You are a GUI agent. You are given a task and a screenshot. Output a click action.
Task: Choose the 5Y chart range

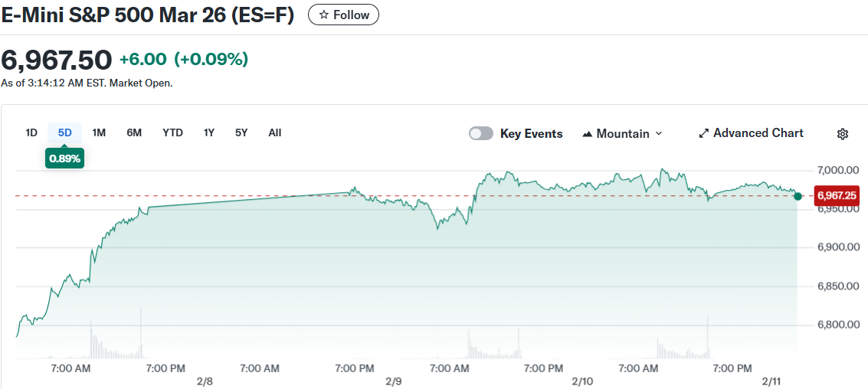[241, 132]
